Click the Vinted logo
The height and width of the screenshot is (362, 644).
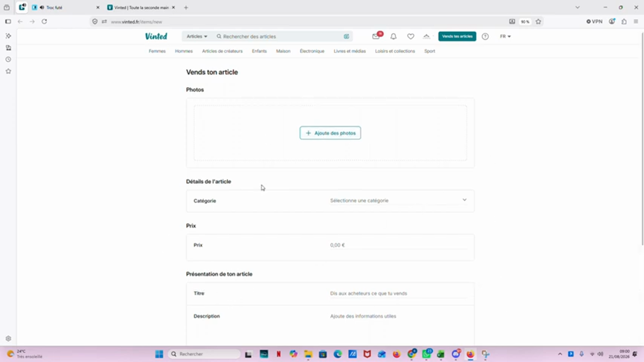(x=156, y=36)
